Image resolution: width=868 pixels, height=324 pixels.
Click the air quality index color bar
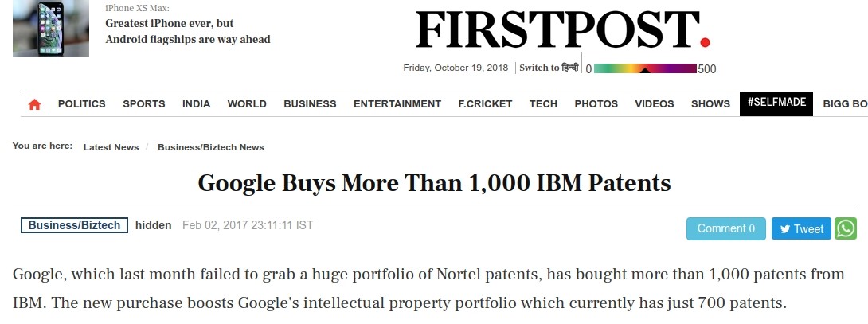point(645,68)
